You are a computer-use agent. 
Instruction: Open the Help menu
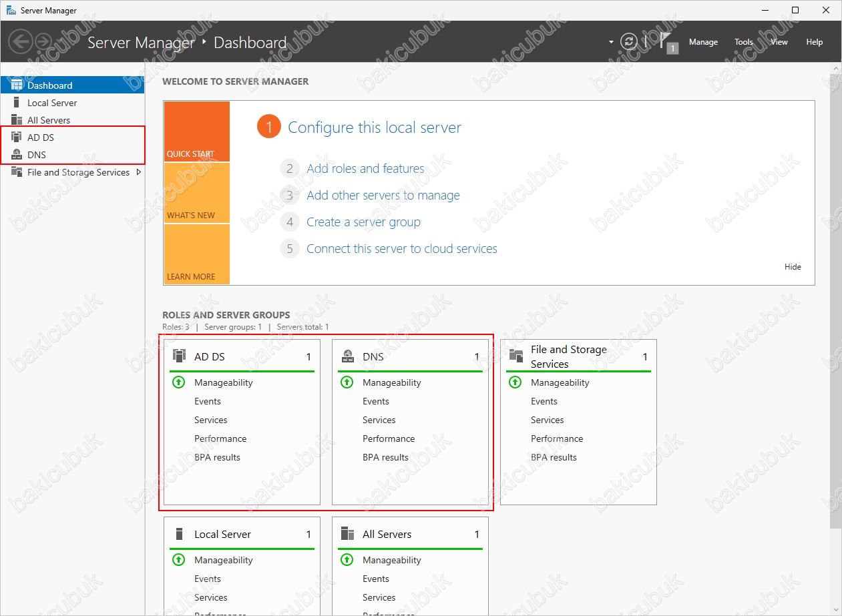(x=815, y=42)
